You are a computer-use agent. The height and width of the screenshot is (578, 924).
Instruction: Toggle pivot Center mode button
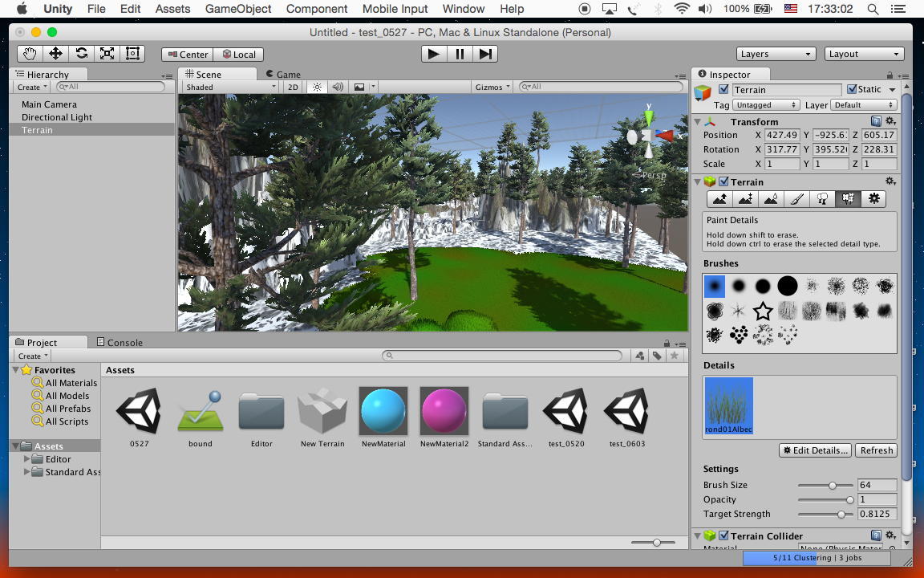[x=188, y=55]
